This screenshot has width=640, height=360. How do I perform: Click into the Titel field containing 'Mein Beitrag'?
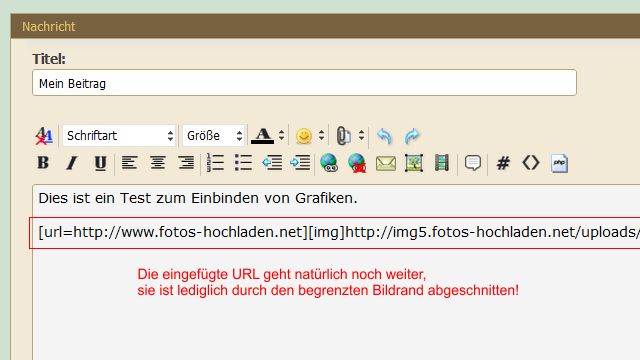pyautogui.click(x=304, y=82)
